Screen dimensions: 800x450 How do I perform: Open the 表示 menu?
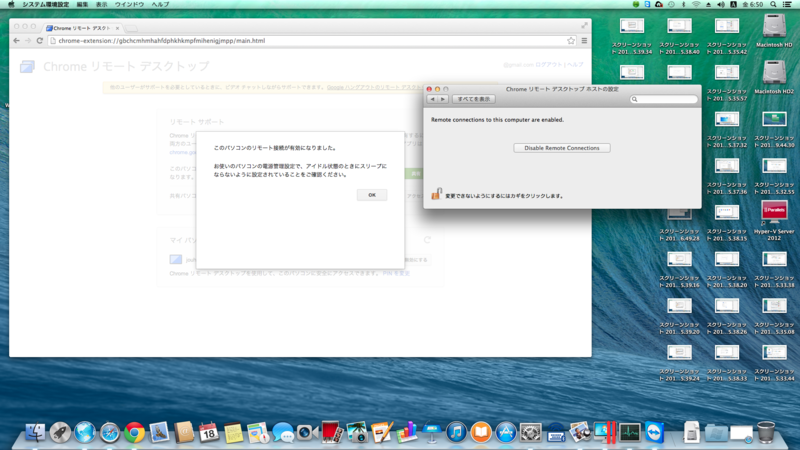[102, 4]
